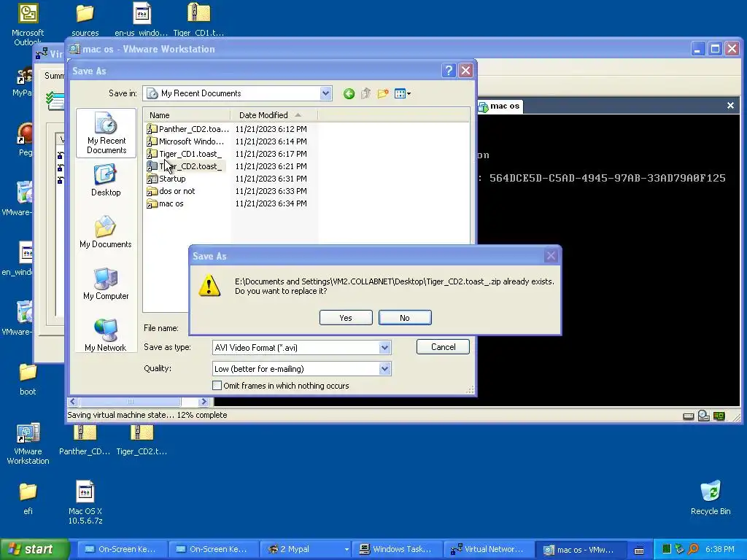Select My Network in the places bar
This screenshot has width=747, height=560.
pos(106,335)
